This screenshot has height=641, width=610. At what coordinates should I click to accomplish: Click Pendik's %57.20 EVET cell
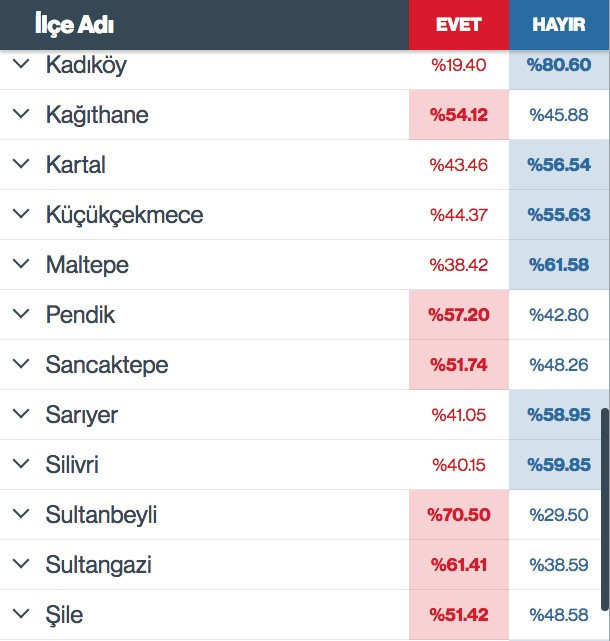click(x=459, y=315)
